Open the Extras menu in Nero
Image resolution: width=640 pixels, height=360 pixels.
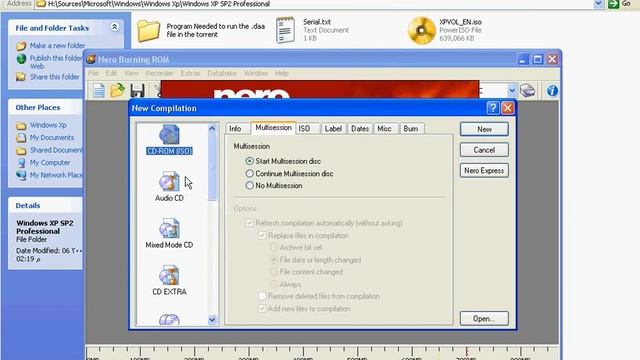click(x=190, y=73)
